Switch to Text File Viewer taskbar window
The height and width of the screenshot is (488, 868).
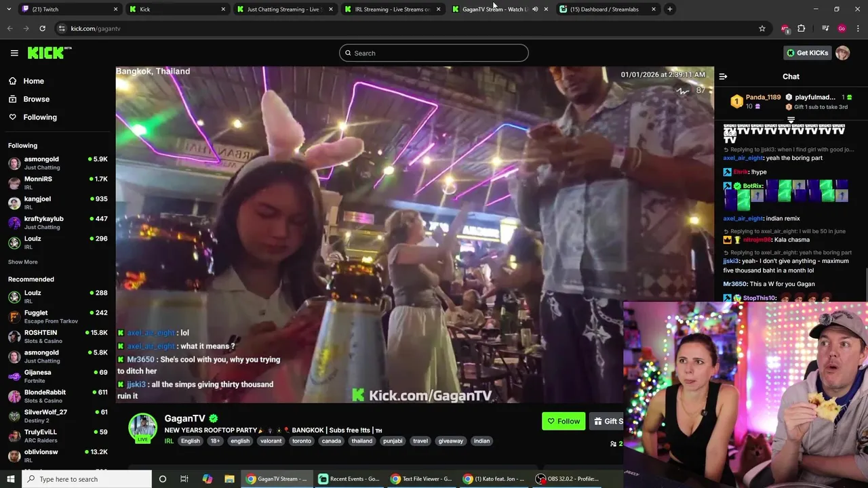[x=422, y=479]
